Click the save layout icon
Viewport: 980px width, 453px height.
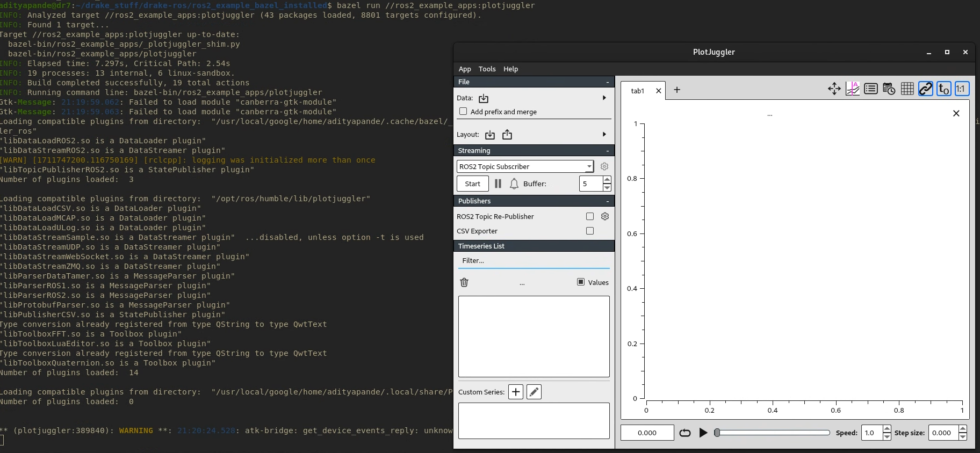[x=507, y=135]
